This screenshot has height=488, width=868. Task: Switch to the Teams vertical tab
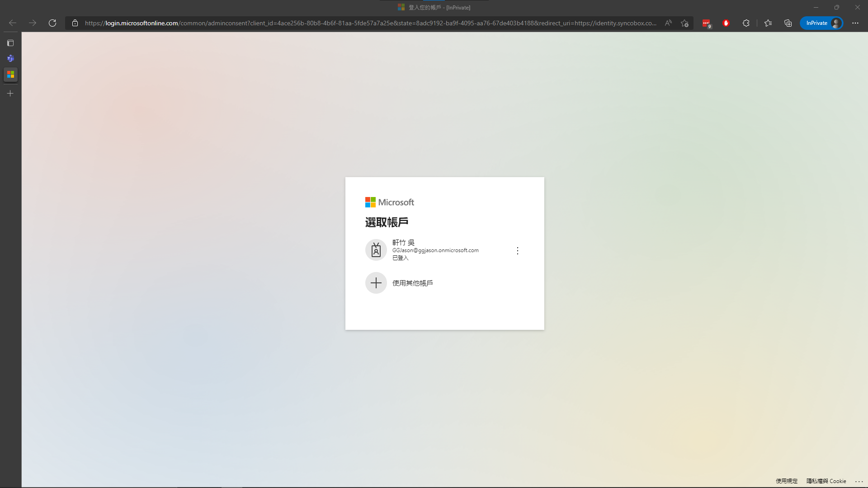click(x=10, y=59)
